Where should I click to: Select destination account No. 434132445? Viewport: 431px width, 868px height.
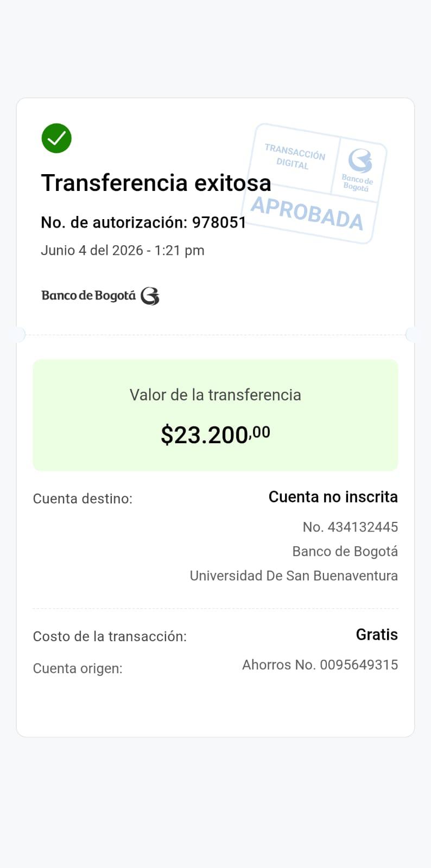click(x=350, y=527)
